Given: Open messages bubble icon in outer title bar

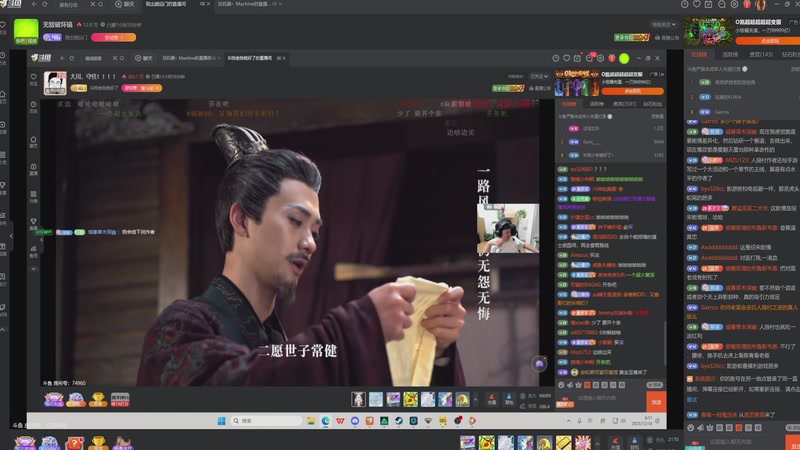Looking at the screenshot, I should point(721,4).
